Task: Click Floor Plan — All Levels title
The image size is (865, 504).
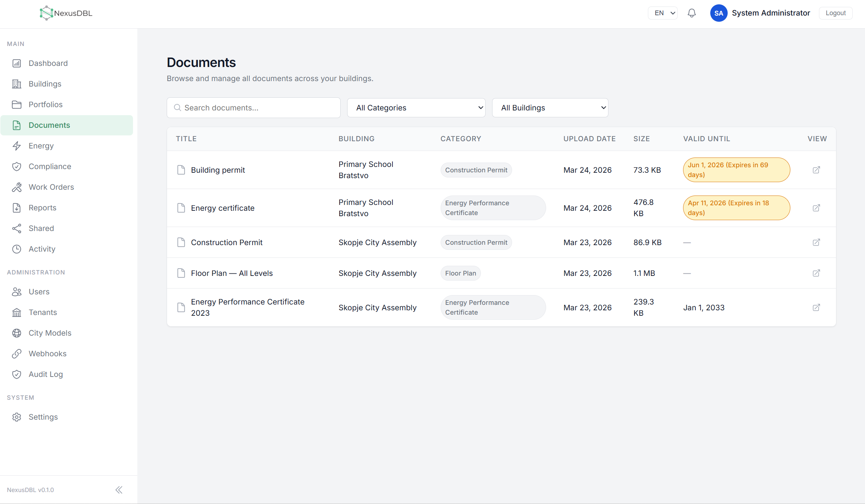Action: click(232, 273)
